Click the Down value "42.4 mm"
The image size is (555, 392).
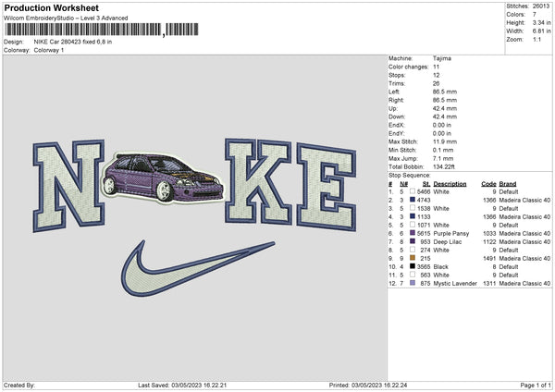click(x=445, y=116)
